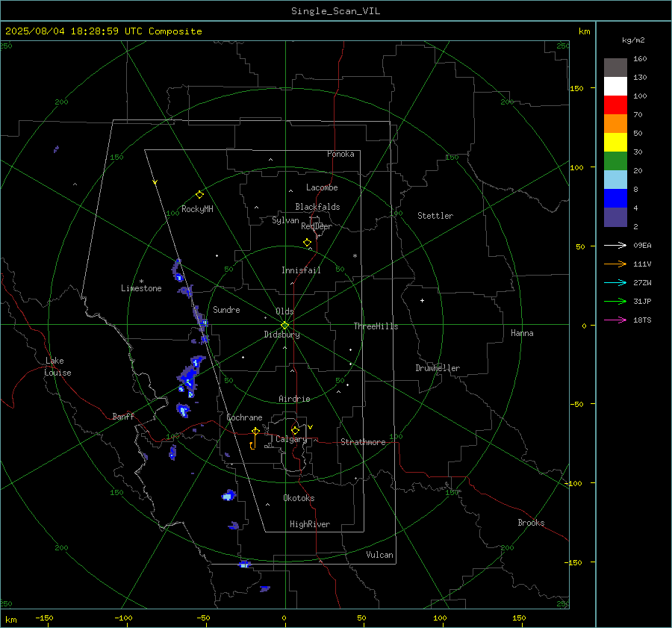Click the magenta 18TS arrow icon
The height and width of the screenshot is (628, 672).
pos(615,320)
